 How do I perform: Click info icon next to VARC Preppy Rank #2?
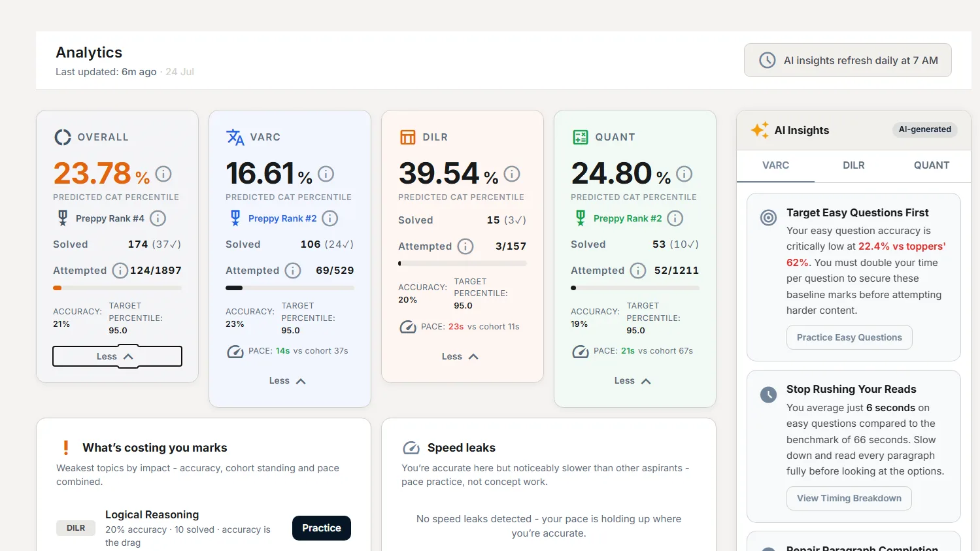click(x=330, y=218)
